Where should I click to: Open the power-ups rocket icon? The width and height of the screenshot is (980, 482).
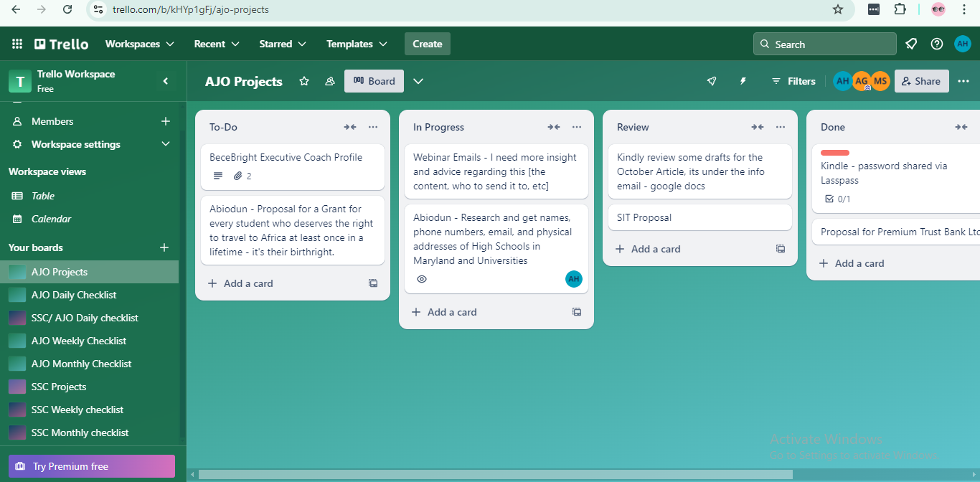712,81
